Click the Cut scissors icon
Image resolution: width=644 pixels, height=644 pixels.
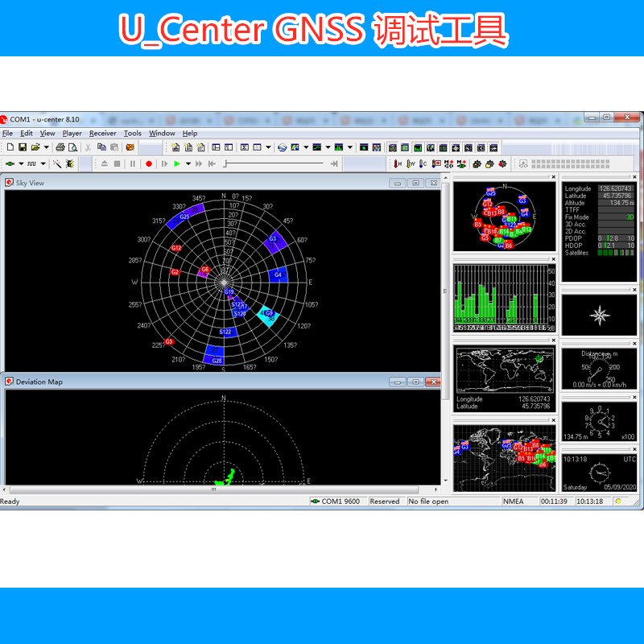coord(88,147)
